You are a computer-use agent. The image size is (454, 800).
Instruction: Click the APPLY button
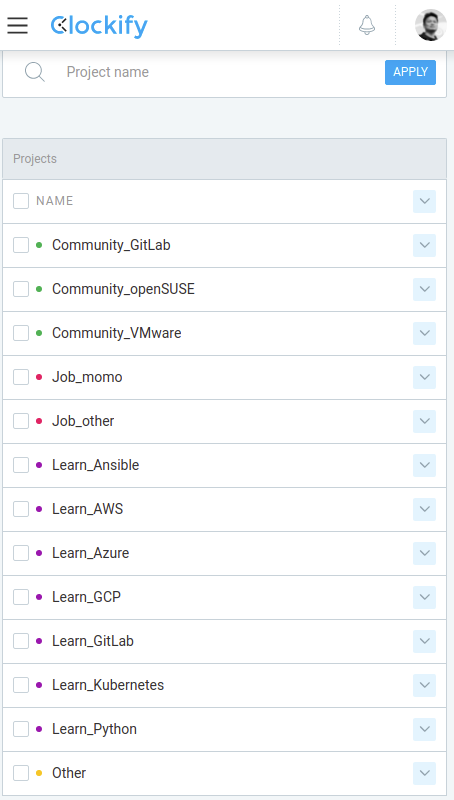coord(410,72)
